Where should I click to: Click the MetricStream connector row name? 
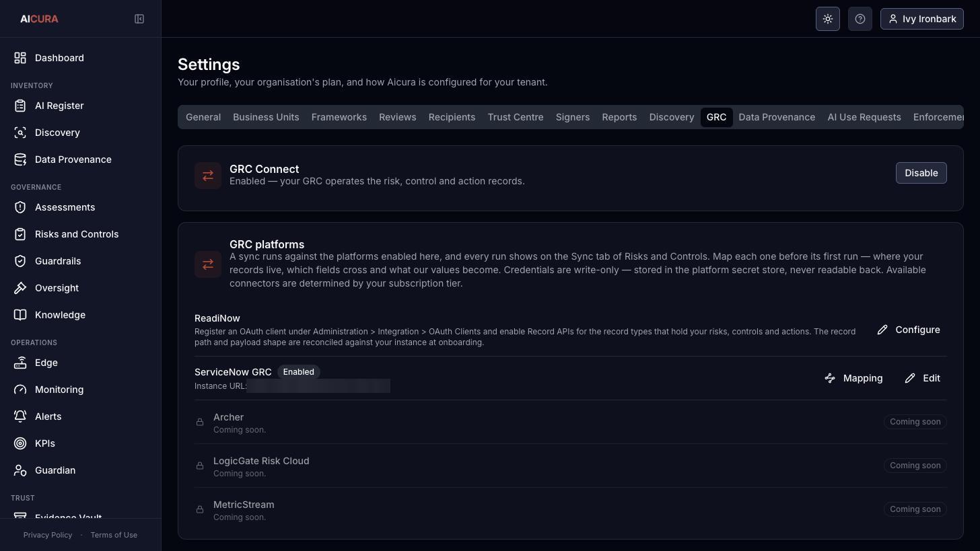(244, 505)
